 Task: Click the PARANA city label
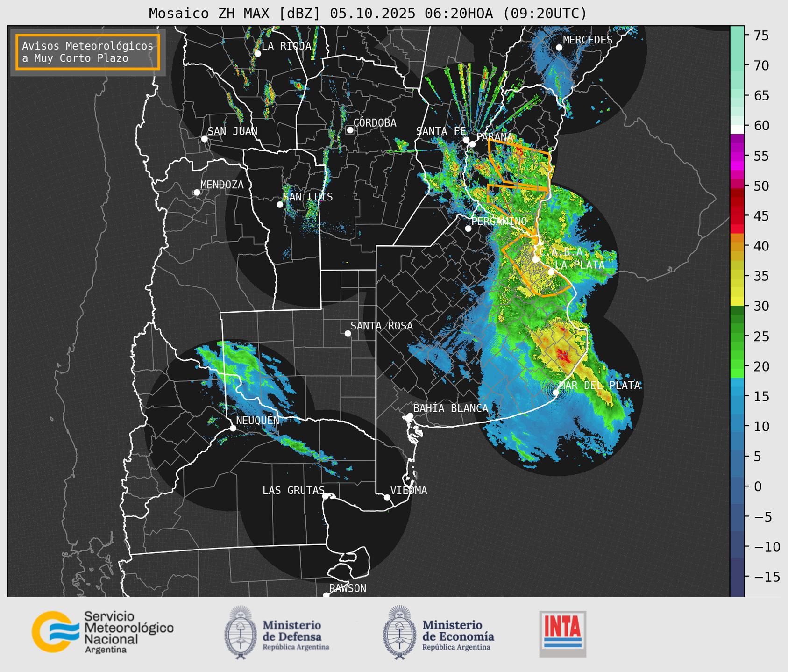(494, 137)
